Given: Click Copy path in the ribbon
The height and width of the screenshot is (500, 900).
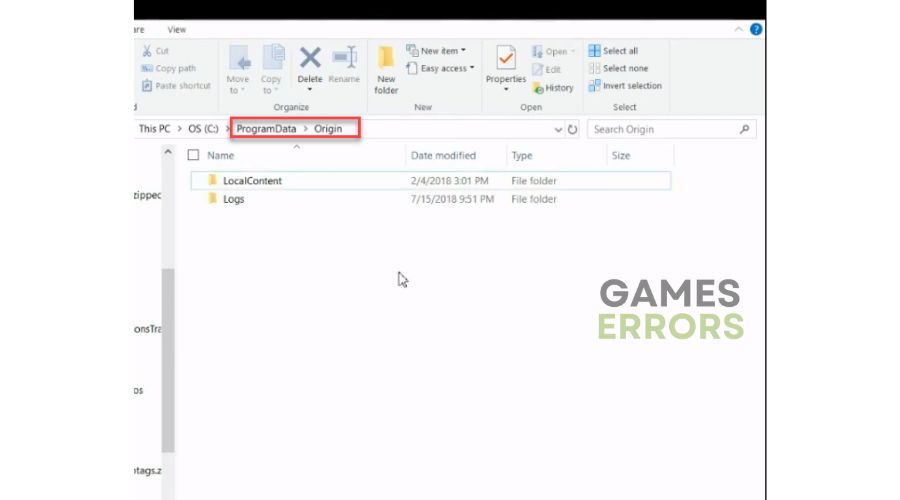Looking at the screenshot, I should pos(168,68).
